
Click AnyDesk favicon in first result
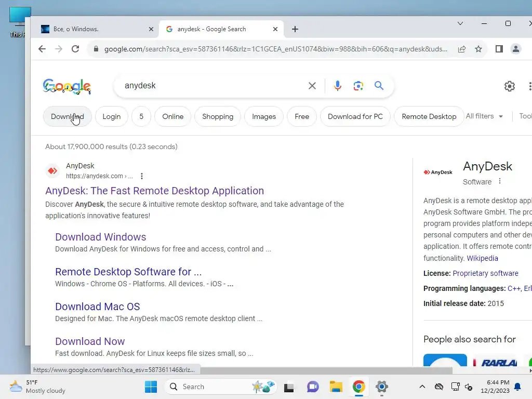click(x=52, y=170)
